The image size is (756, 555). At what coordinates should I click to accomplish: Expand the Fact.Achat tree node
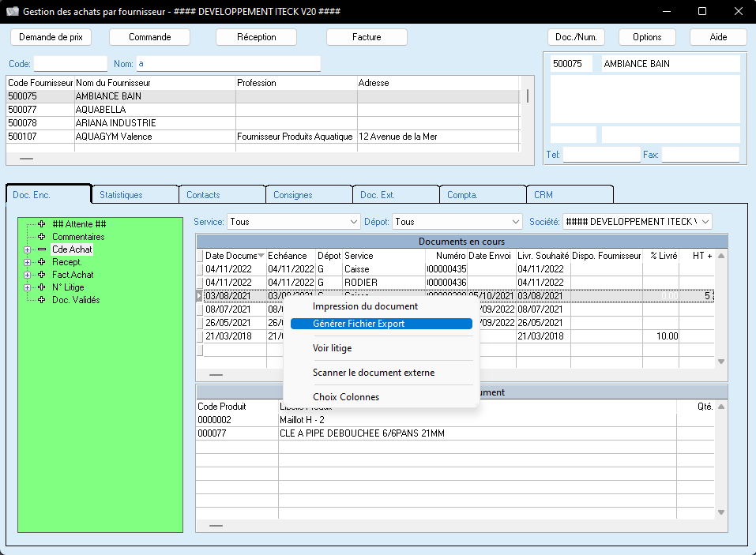coord(28,275)
